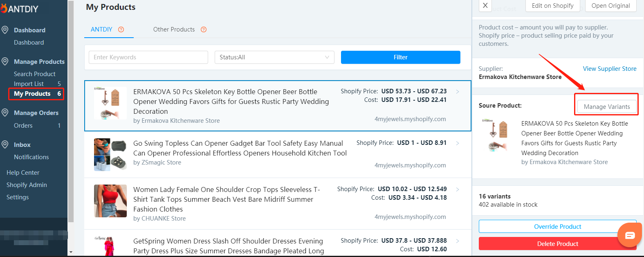Viewport: 644px width, 257px height.
Task: Click Shopify price 'USD 10.02 - USD 12.549'
Action: 412,189
